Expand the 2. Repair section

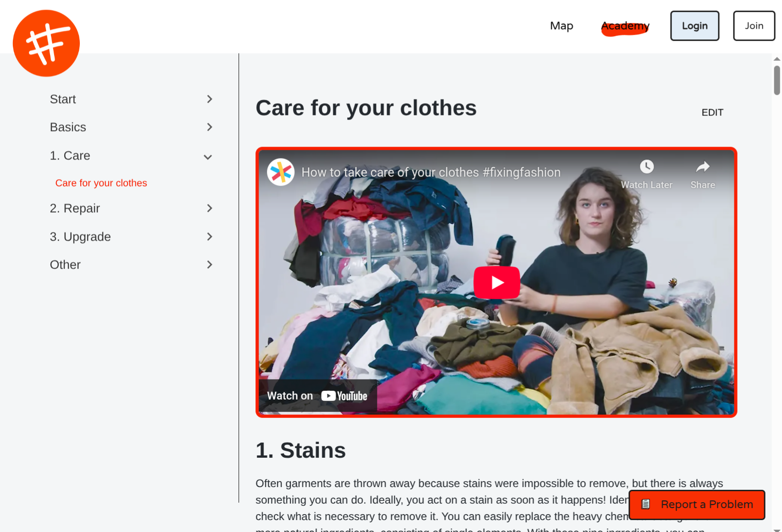coord(210,208)
